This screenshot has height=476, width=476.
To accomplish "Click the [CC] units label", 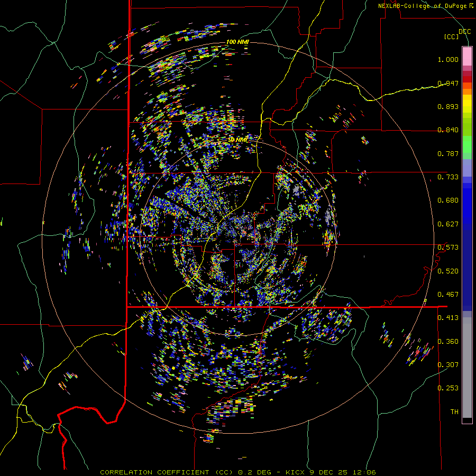I will (452, 36).
